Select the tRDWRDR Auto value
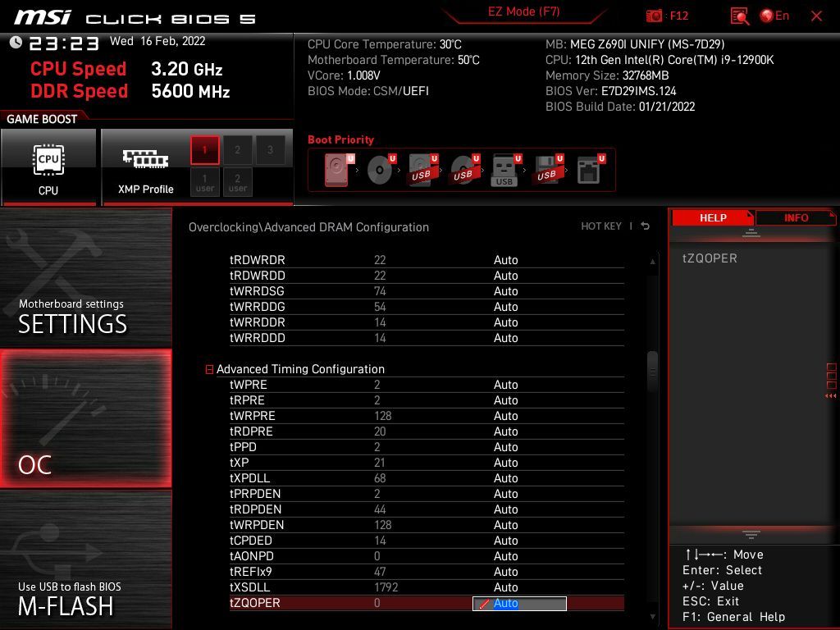The width and height of the screenshot is (840, 630). 505,260
